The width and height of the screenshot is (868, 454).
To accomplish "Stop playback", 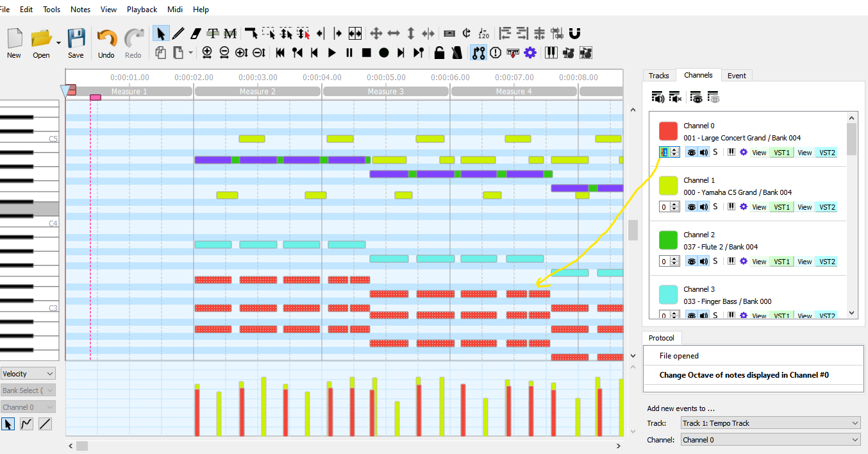I will (367, 53).
